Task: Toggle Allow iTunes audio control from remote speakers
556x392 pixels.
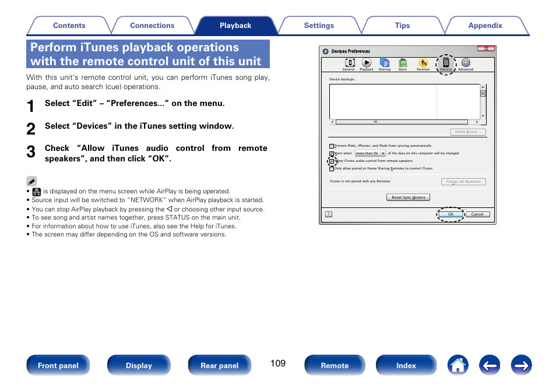Action: coord(332,161)
